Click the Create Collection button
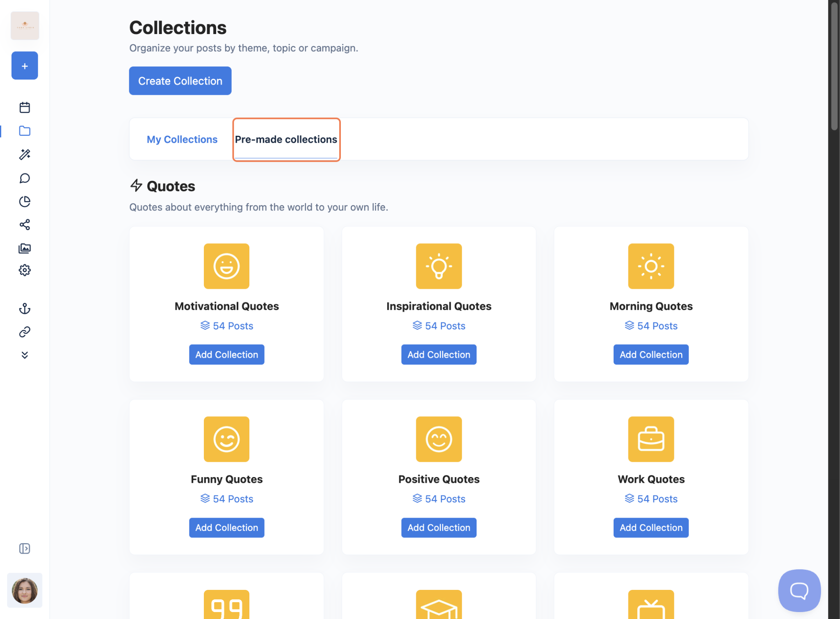 click(180, 81)
